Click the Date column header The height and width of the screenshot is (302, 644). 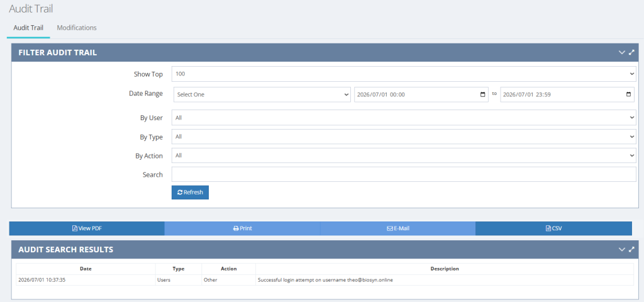86,269
